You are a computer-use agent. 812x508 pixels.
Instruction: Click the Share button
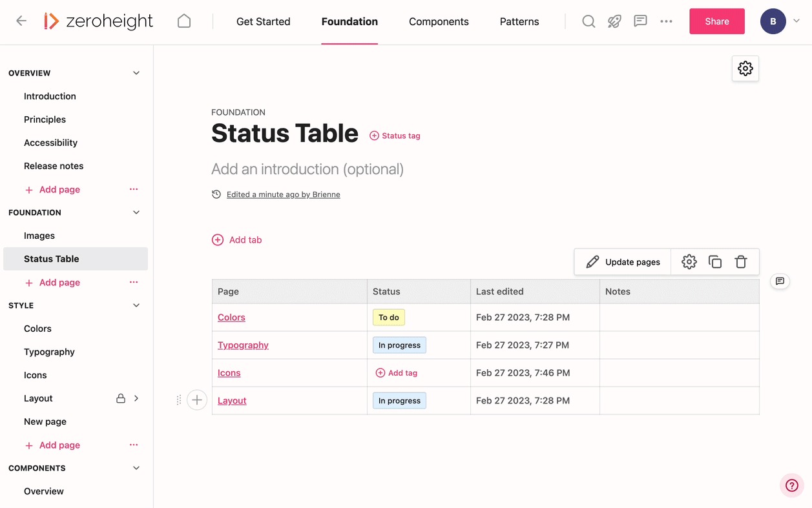[716, 21]
